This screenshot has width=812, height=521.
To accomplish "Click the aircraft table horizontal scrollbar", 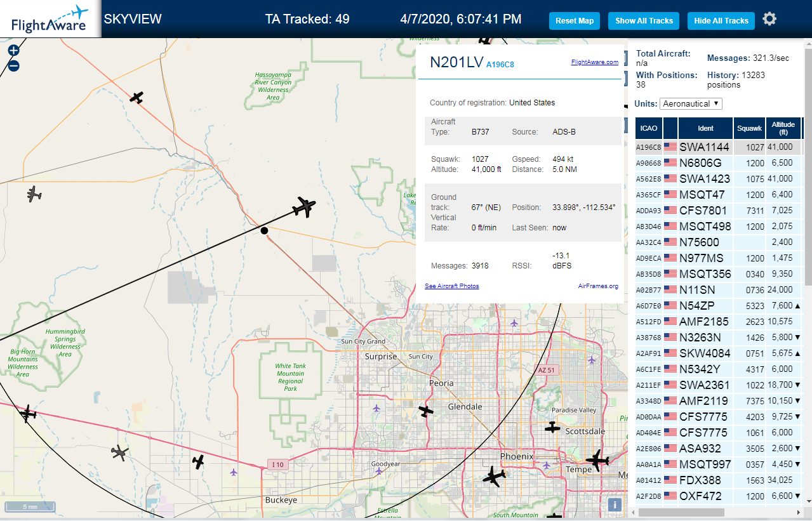I will [682, 512].
